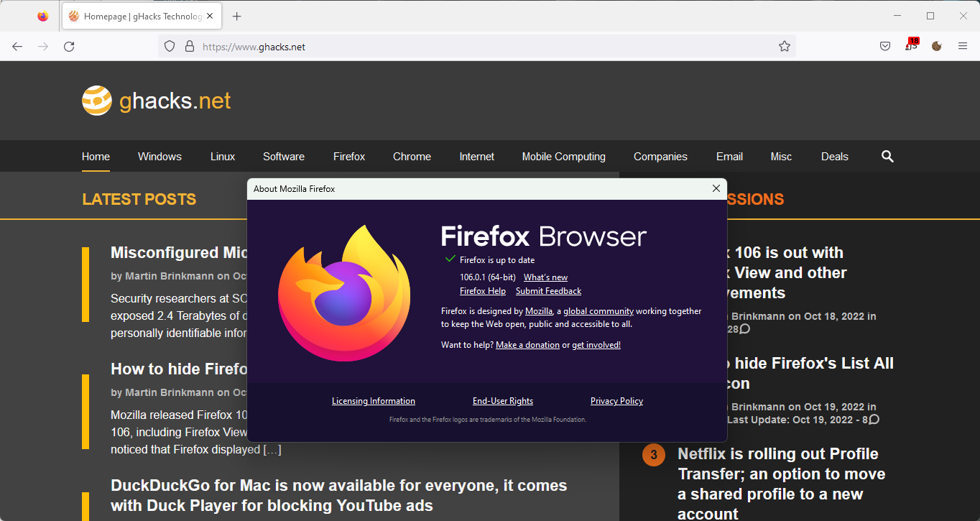Image resolution: width=980 pixels, height=521 pixels.
Task: Open the DuckDuckGo for Mac article
Action: [x=339, y=495]
